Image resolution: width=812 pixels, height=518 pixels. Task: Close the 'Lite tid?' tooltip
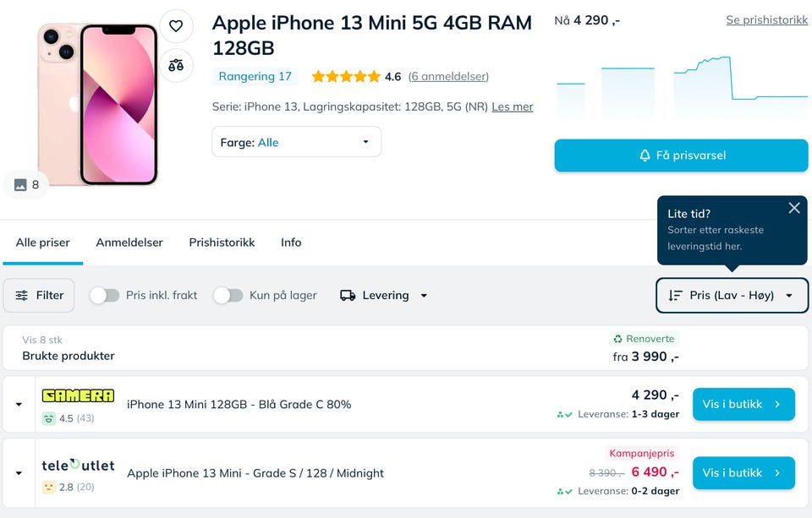pyautogui.click(x=793, y=208)
